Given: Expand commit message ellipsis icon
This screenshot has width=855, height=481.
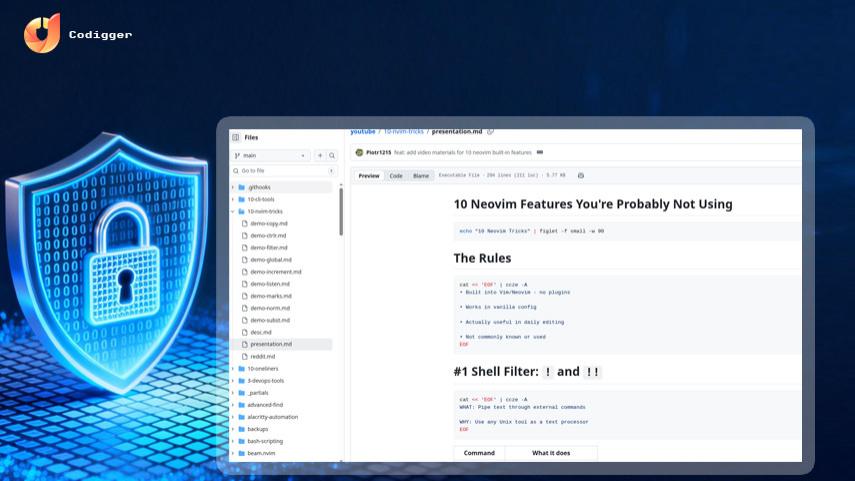Looking at the screenshot, I should tap(540, 153).
